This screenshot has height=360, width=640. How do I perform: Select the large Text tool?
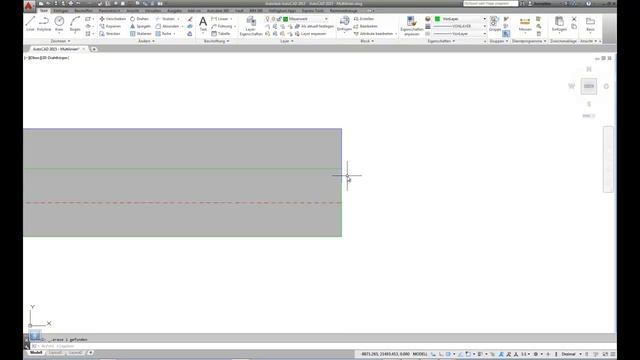(x=203, y=24)
